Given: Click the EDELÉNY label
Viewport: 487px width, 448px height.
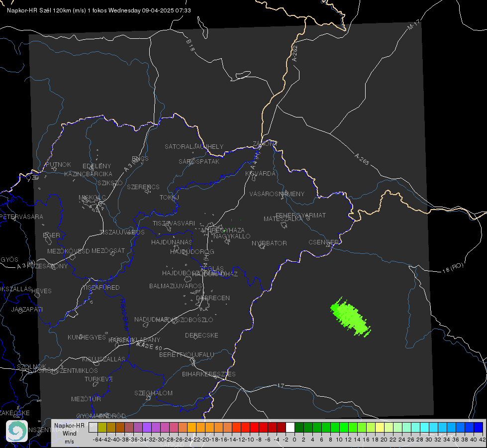Looking at the screenshot, I should tap(97, 166).
